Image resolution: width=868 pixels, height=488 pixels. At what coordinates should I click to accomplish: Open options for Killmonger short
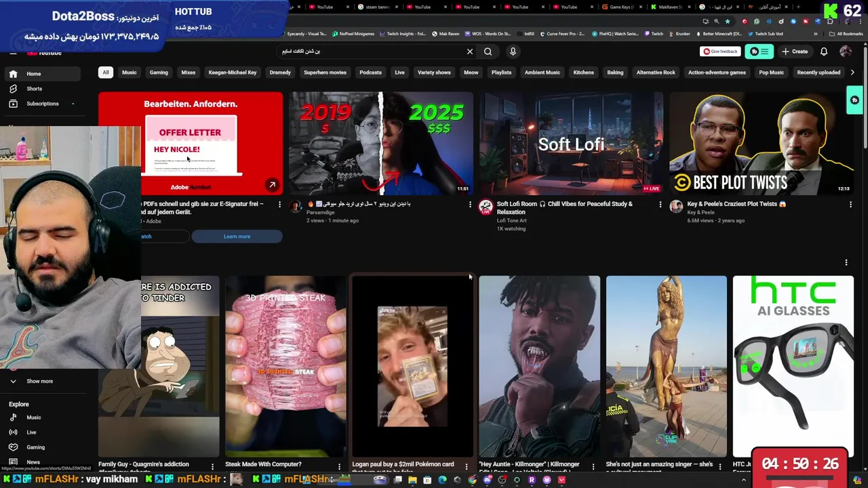click(593, 466)
